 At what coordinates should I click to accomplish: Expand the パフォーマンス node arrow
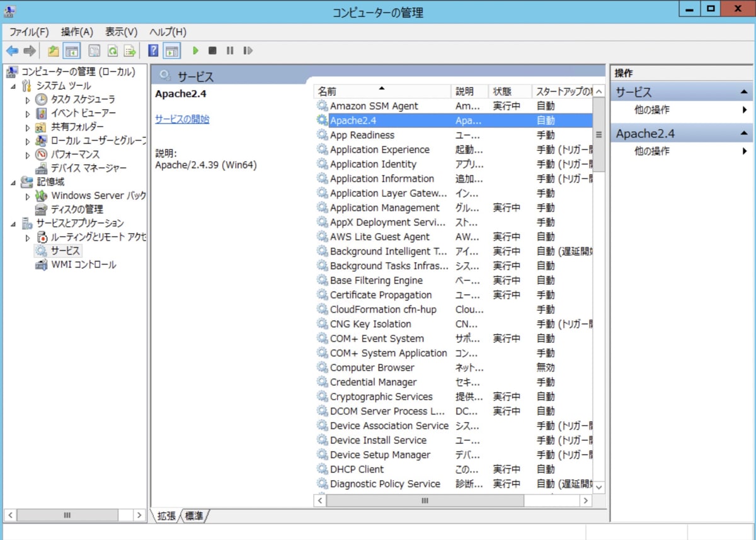[27, 154]
